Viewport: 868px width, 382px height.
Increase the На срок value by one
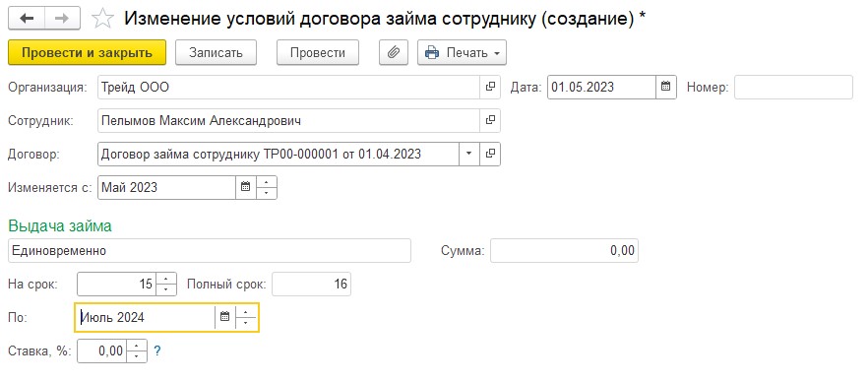166,279
